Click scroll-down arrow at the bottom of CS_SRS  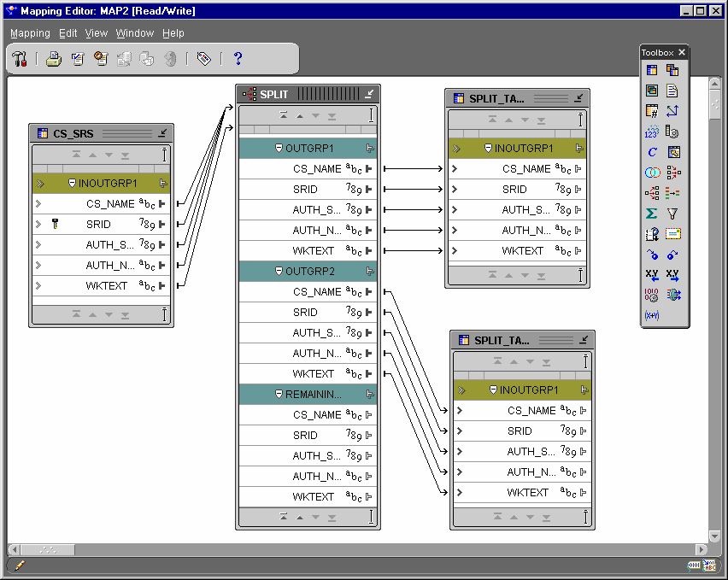point(109,314)
